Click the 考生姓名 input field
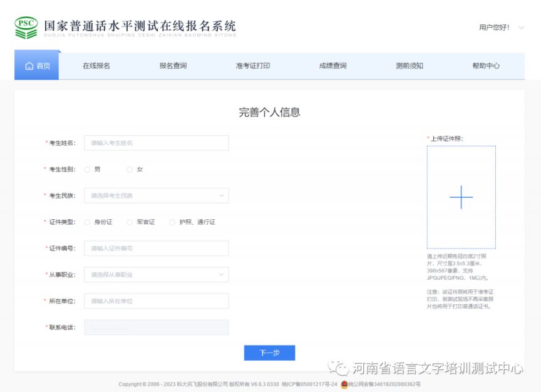 pyautogui.click(x=155, y=143)
